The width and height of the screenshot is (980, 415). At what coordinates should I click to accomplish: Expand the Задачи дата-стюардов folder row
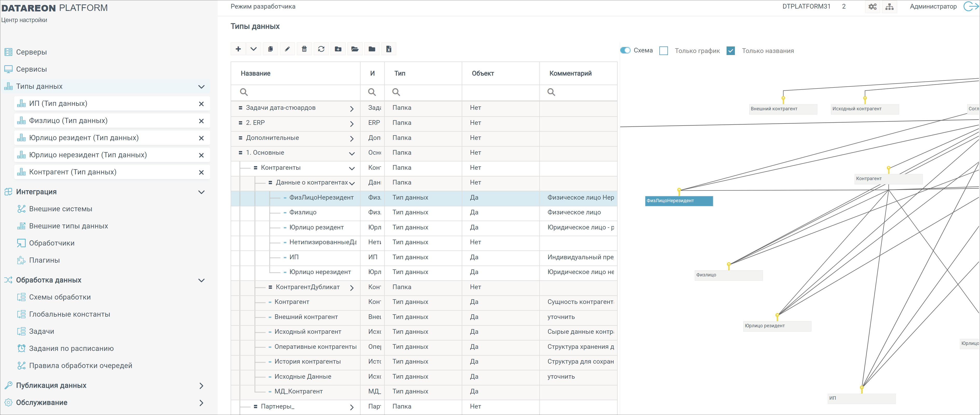click(351, 109)
